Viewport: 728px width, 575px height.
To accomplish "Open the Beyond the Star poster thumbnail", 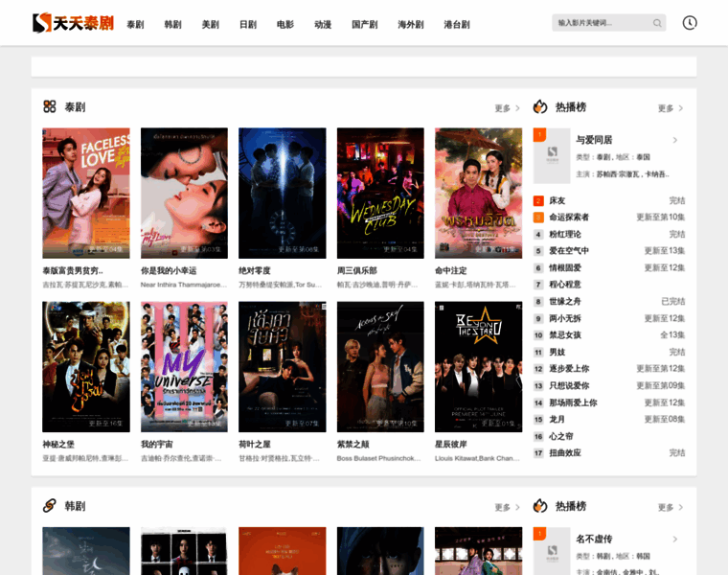I will pyautogui.click(x=478, y=367).
